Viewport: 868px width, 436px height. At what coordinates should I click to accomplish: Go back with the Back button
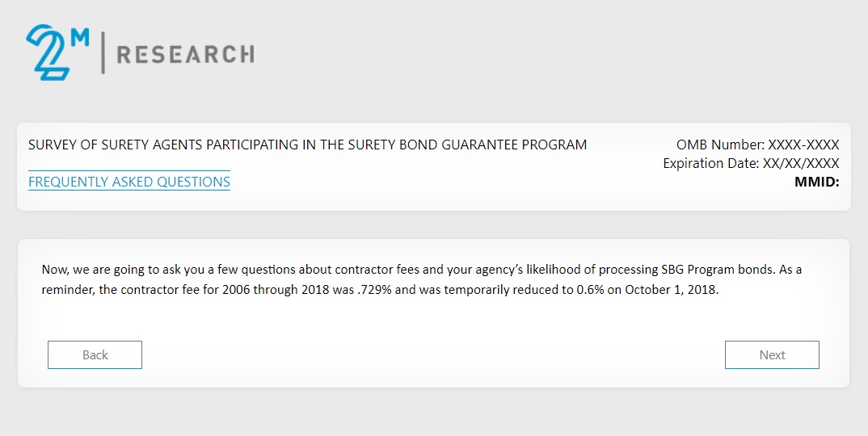click(95, 355)
